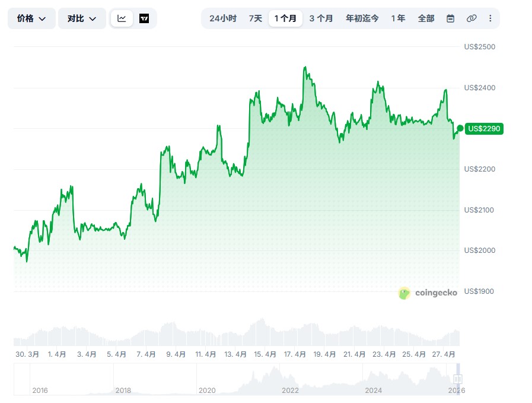Open the 对比 compare dropdown

82,18
